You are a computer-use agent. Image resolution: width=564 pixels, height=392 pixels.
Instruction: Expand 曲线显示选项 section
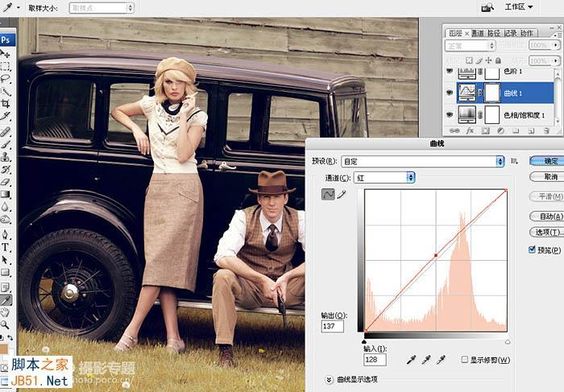click(329, 379)
